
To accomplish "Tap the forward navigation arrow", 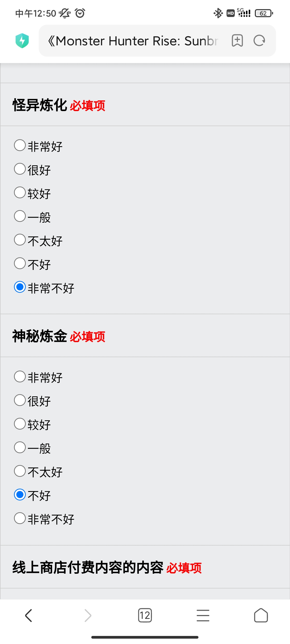I will click(88, 615).
